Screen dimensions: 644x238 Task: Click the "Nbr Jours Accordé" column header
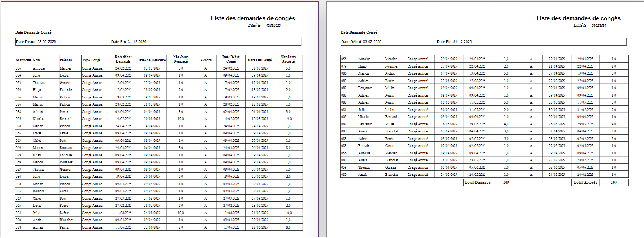click(288, 59)
